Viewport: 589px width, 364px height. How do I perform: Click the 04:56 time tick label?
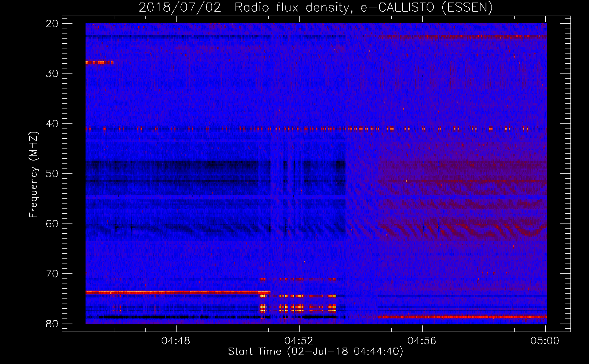pyautogui.click(x=422, y=341)
